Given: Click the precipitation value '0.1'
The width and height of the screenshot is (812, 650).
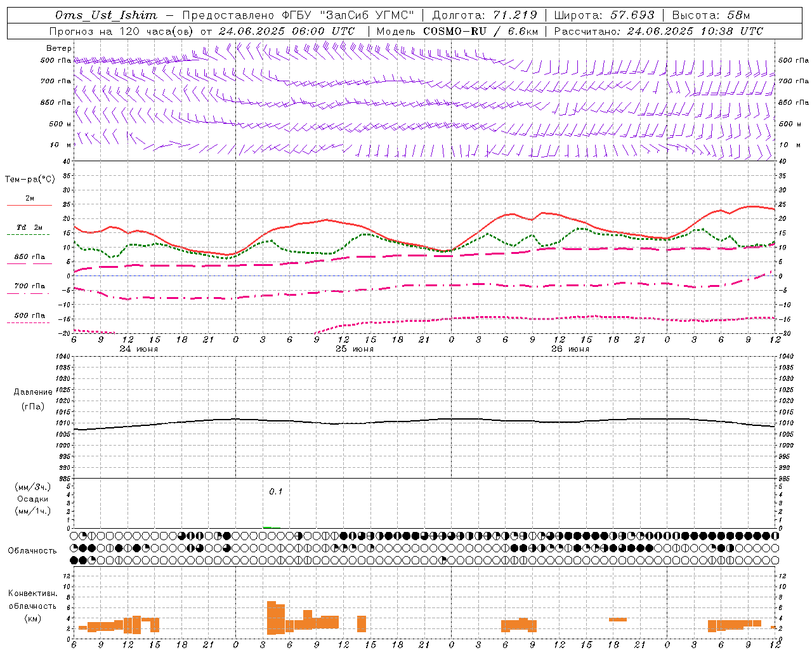Looking at the screenshot, I should 275,491.
